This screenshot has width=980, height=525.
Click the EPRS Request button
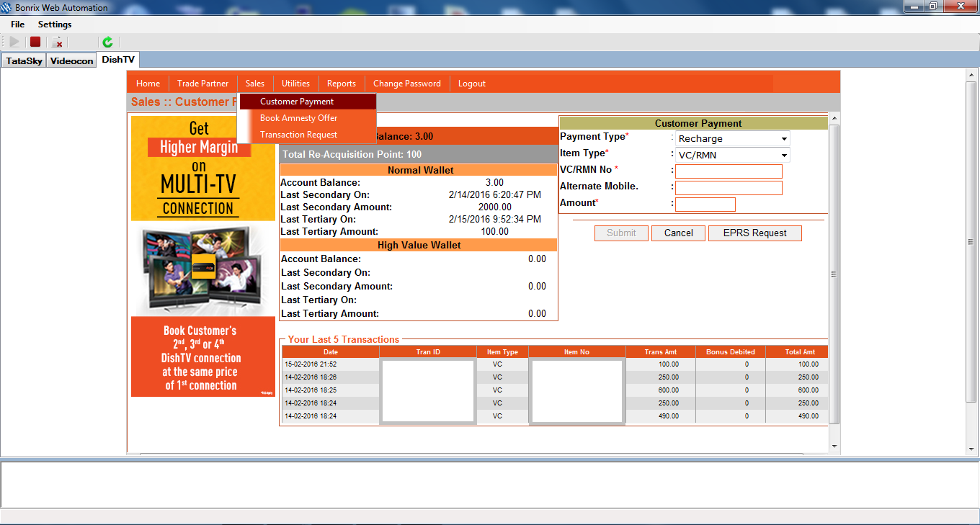(754, 233)
